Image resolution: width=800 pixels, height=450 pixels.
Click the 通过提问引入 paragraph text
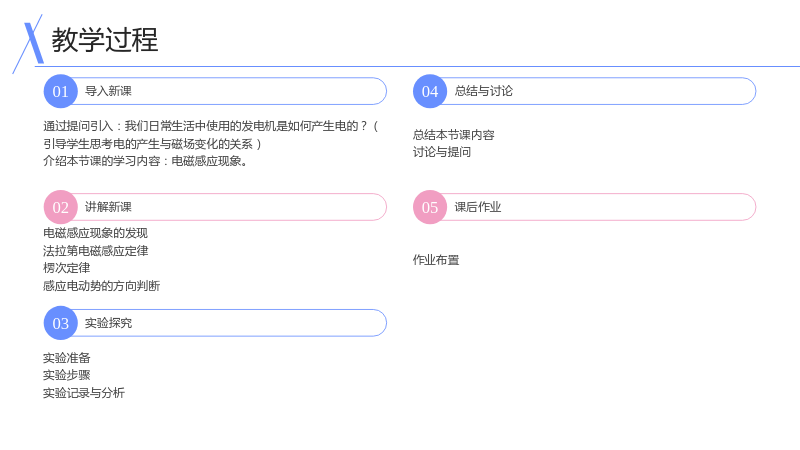pyautogui.click(x=210, y=143)
